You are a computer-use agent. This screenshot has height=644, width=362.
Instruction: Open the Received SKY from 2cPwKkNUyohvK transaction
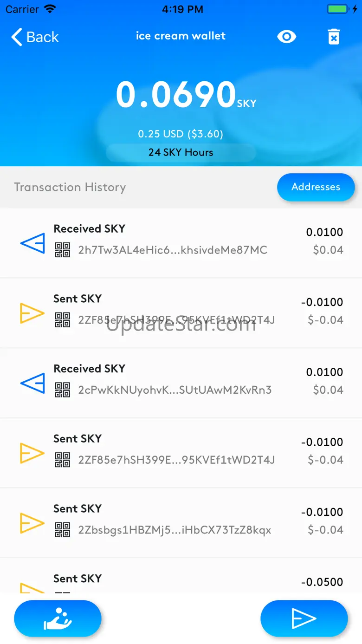(181, 383)
